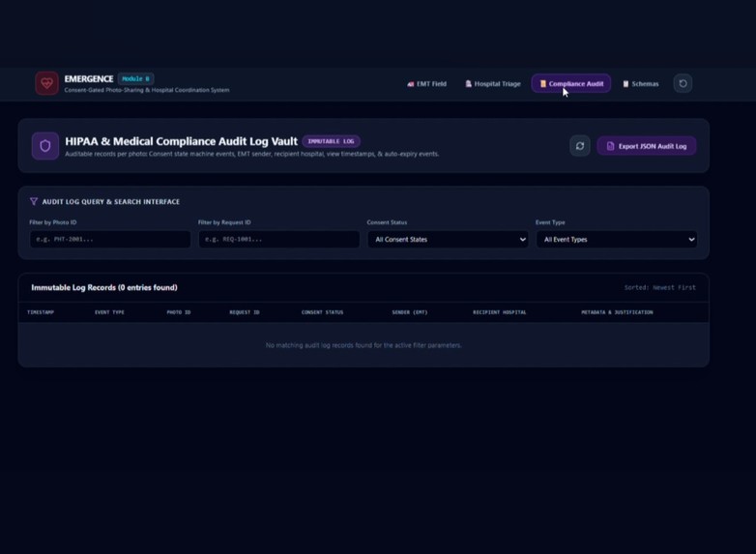This screenshot has width=756, height=554.
Task: Focus the Filter by Photo ID field
Action: coord(110,239)
